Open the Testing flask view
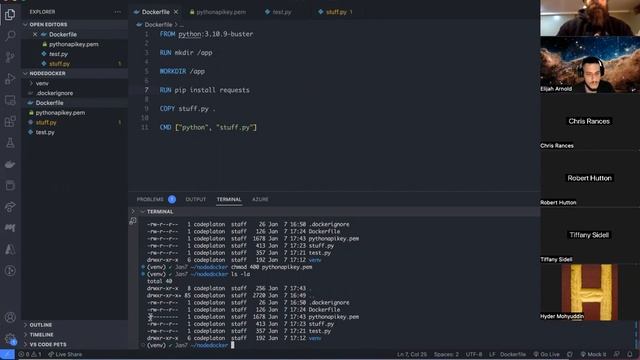 tap(10, 143)
